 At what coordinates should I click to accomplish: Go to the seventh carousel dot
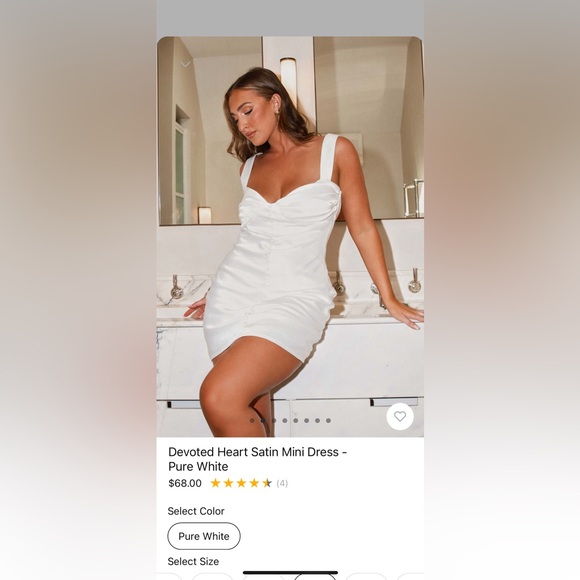[317, 421]
